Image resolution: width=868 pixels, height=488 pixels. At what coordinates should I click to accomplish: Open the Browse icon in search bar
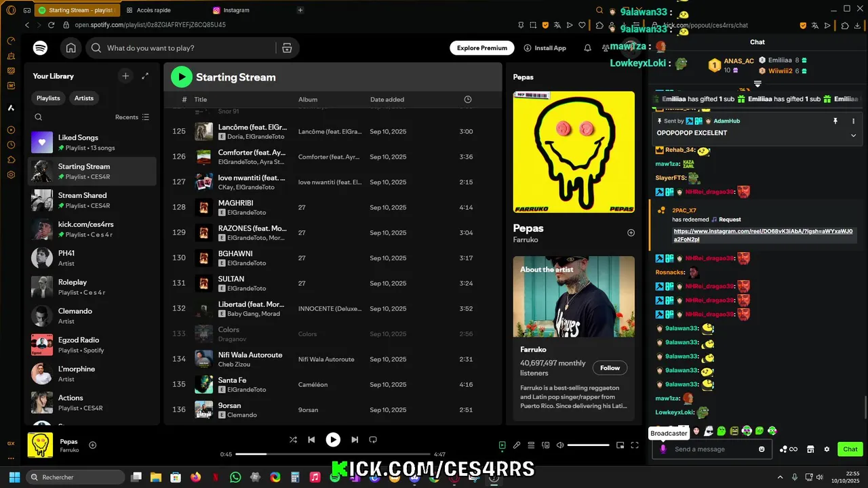point(287,48)
